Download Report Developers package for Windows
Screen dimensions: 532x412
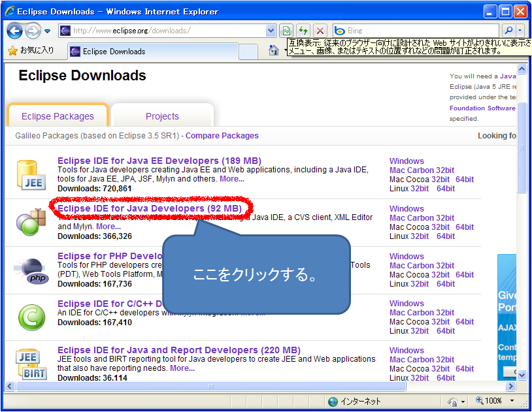(407, 351)
